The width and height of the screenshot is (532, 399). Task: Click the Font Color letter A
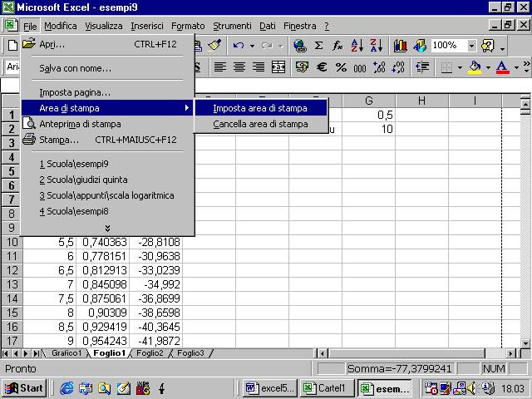[x=502, y=67]
